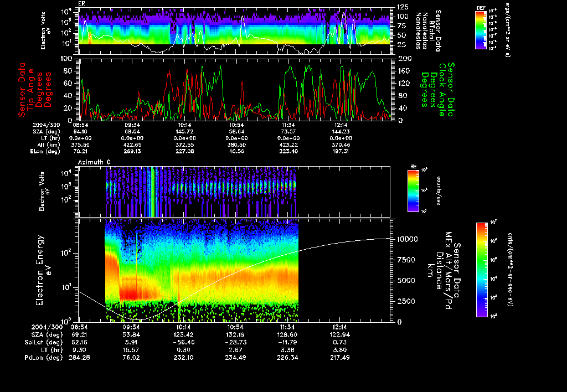Click the cnts/(cm**2-sr-sec-eV) color scale bar
The width and height of the screenshot is (567, 392).
point(482,270)
